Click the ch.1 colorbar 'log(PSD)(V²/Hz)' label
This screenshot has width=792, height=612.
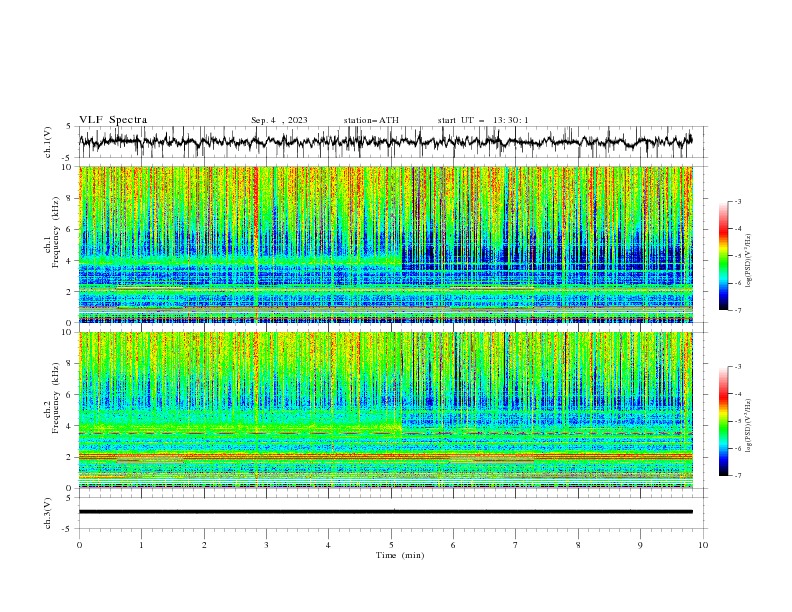coord(748,260)
